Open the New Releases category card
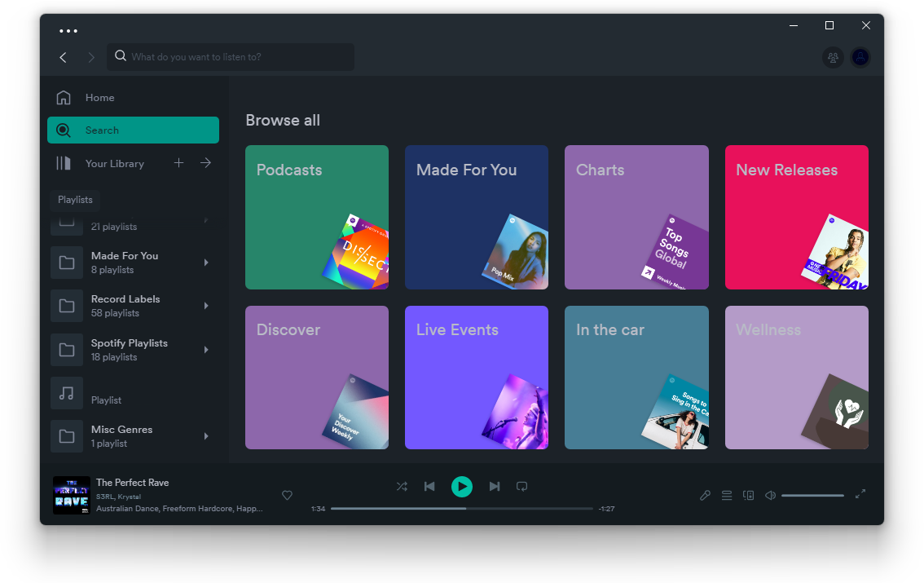 point(797,218)
